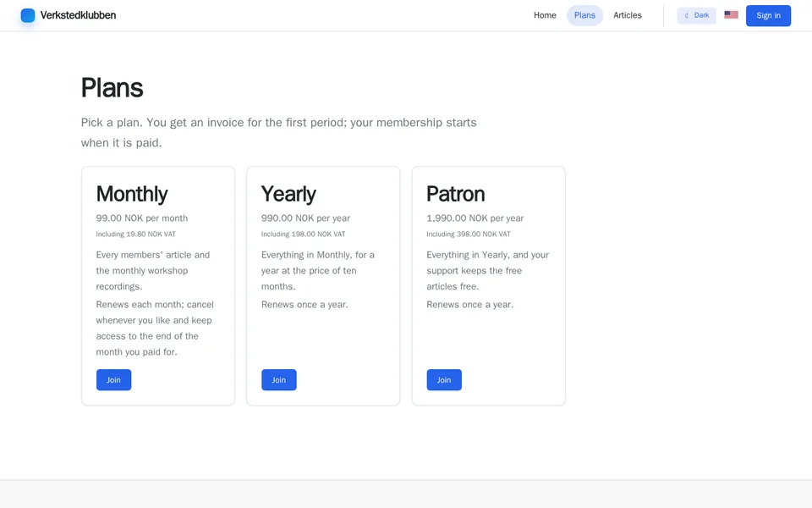The image size is (812, 508).
Task: Join the Monthly plan
Action: click(x=113, y=380)
